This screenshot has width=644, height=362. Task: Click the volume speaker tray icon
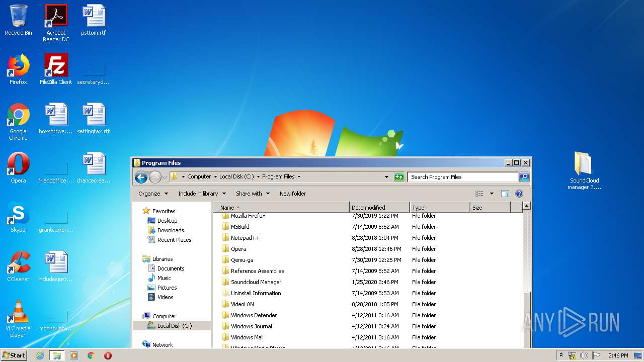point(584,355)
